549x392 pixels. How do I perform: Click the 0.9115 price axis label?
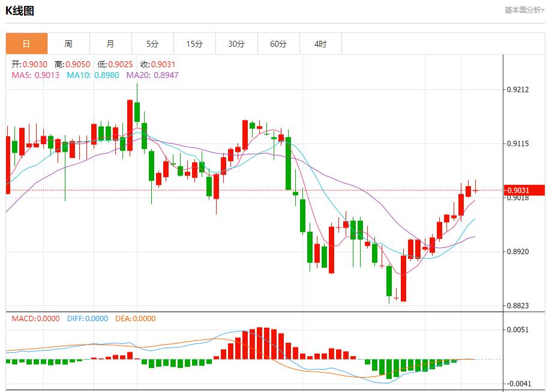coord(518,143)
